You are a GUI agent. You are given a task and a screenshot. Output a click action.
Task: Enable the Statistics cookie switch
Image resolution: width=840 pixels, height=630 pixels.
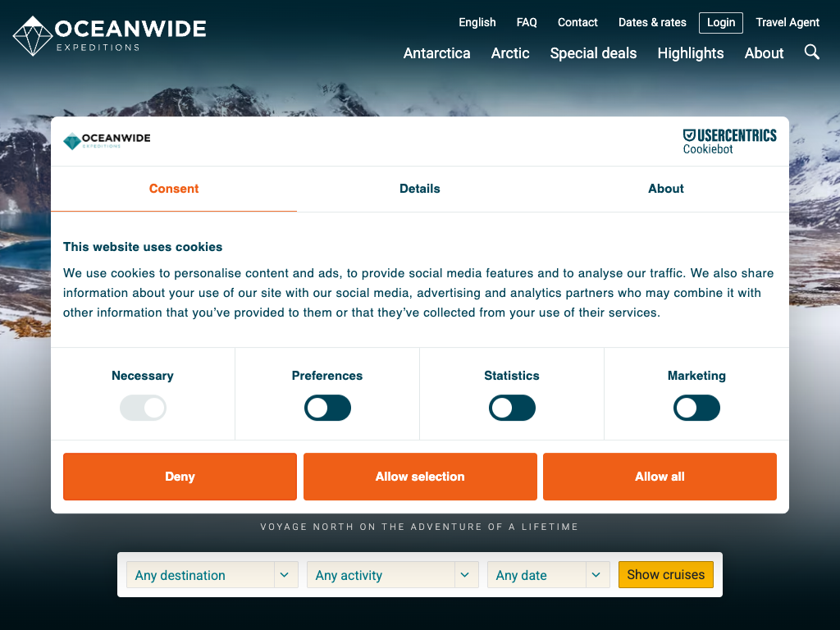pyautogui.click(x=512, y=408)
